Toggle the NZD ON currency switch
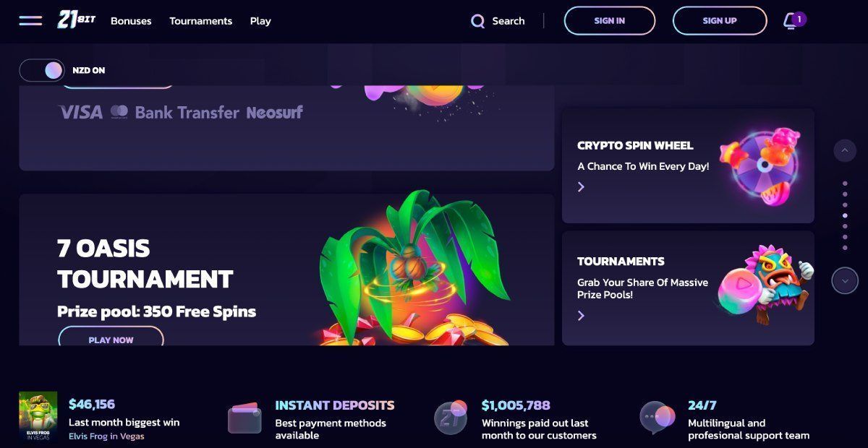868x448 pixels. [x=42, y=70]
